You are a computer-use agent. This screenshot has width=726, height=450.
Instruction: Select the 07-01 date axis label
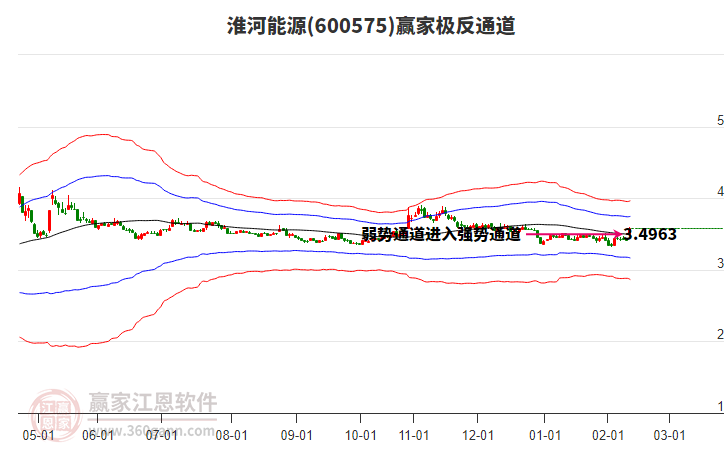(x=162, y=435)
